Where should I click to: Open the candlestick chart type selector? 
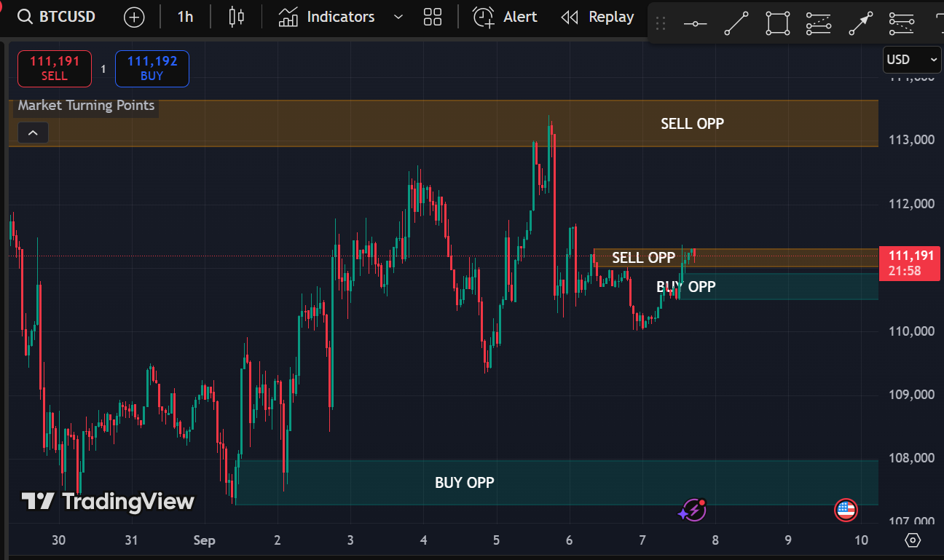[x=236, y=17]
